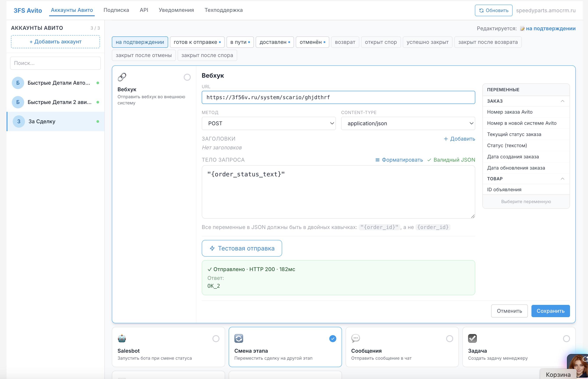The width and height of the screenshot is (588, 379).
Task: Click the edit pencil icon near Редактируется
Action: point(522,29)
